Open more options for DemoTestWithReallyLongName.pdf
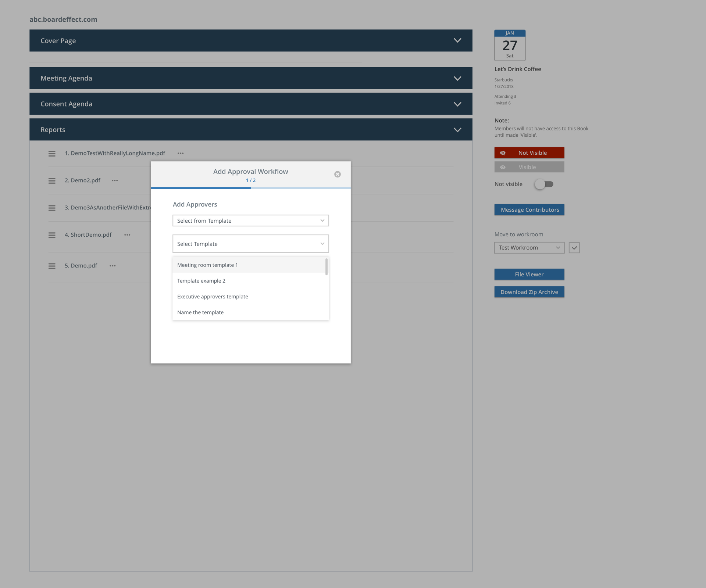The width and height of the screenshot is (706, 588). point(181,153)
